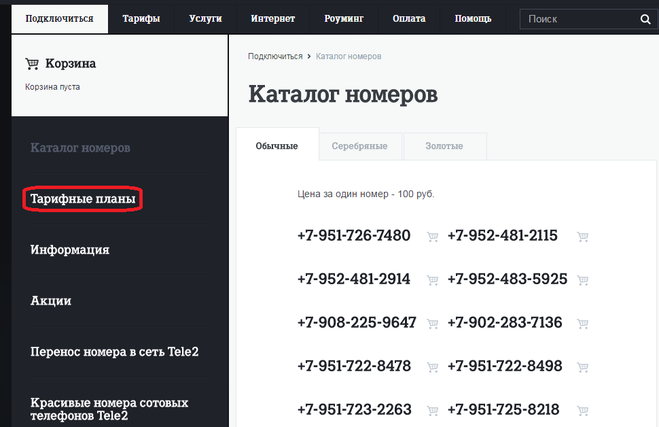Open the Тарифы menu item
The height and width of the screenshot is (427, 659).
[140, 19]
